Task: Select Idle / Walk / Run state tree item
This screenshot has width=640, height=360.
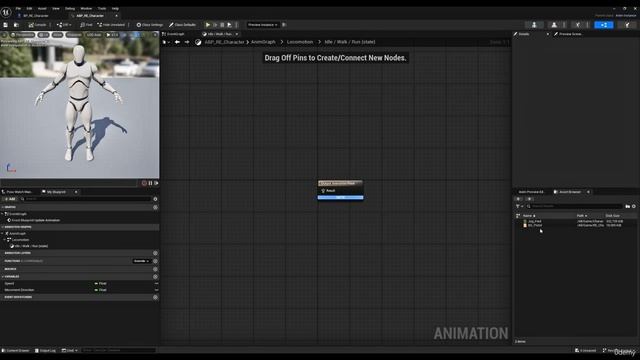Action: (x=29, y=246)
